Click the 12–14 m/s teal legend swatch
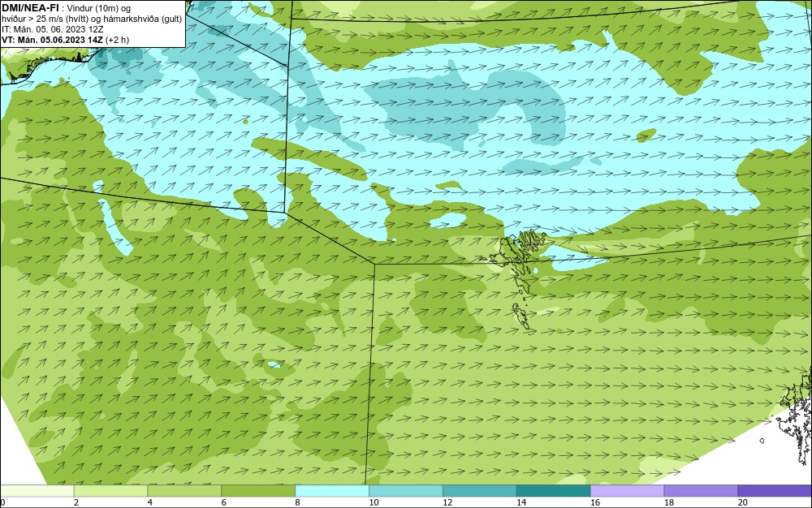The width and height of the screenshot is (812, 508). tap(480, 491)
